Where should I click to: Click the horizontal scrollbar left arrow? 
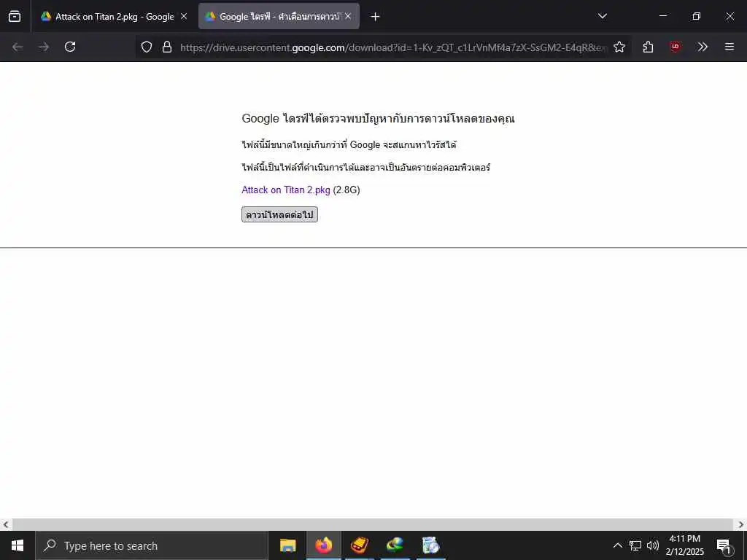tap(6, 525)
